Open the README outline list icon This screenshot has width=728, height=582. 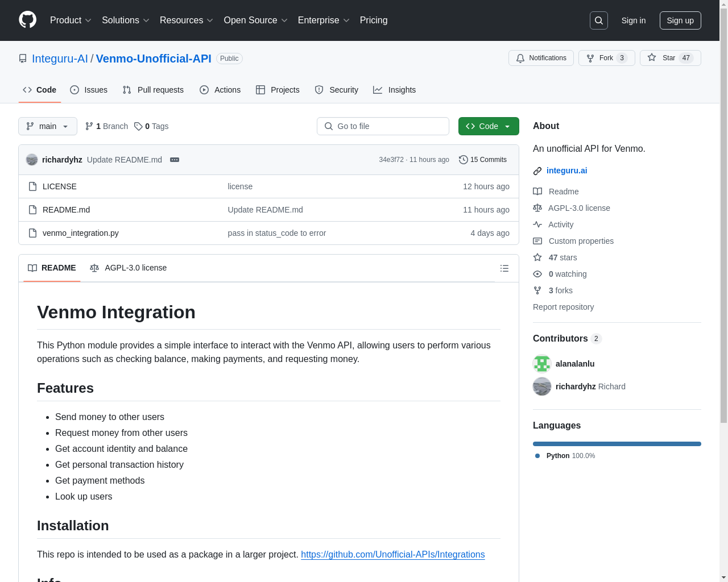pos(504,268)
